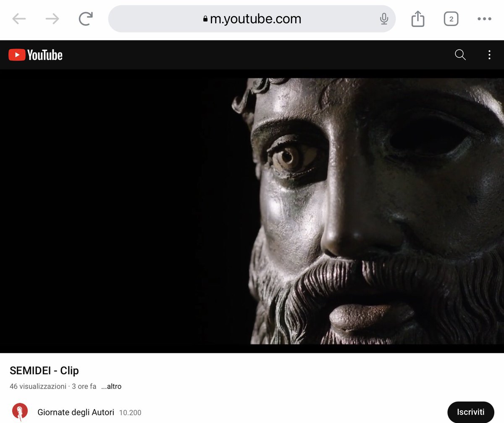Screen dimensions: 504x423
Task: Expand description with ...altro
Action: click(x=111, y=386)
